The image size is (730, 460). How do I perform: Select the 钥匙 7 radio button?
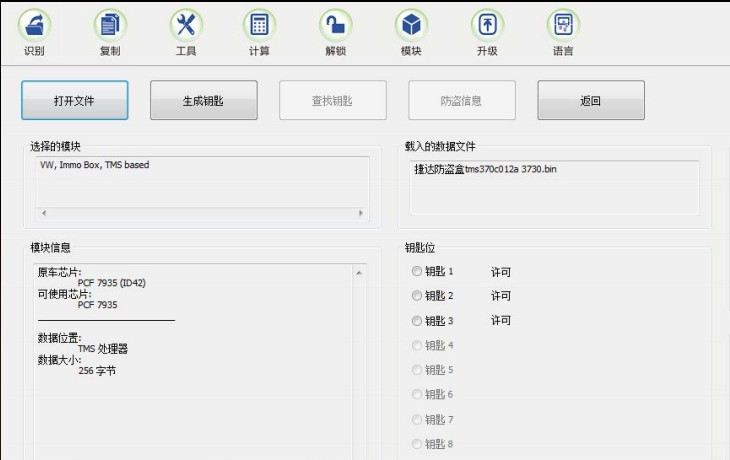coord(417,419)
